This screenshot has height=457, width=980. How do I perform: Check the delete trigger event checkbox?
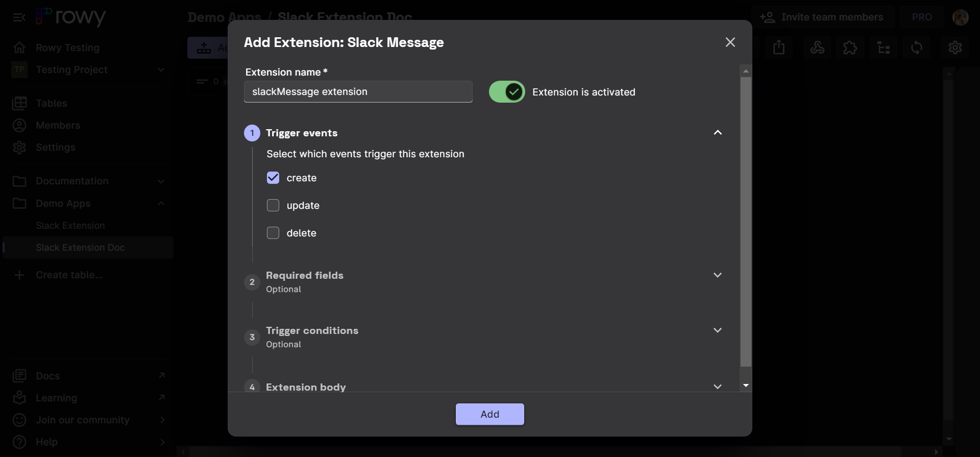coord(273,233)
